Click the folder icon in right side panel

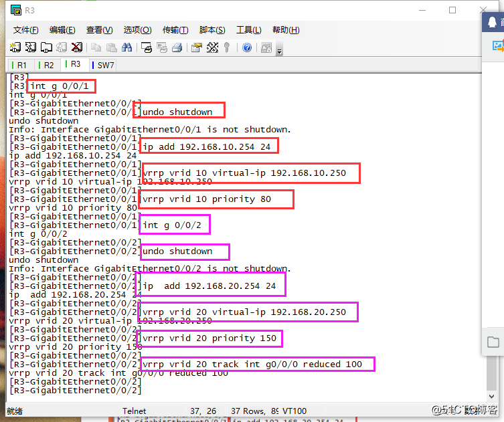[493, 342]
